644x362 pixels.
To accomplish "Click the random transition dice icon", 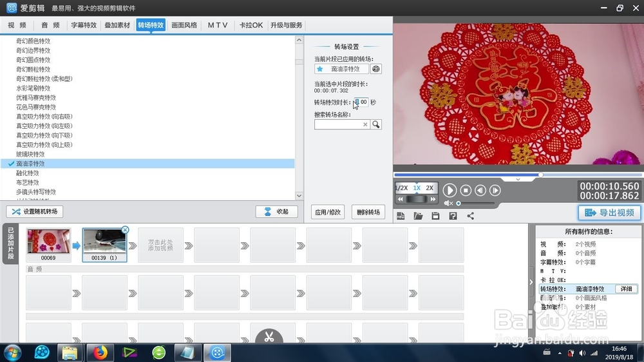I will coord(376,69).
